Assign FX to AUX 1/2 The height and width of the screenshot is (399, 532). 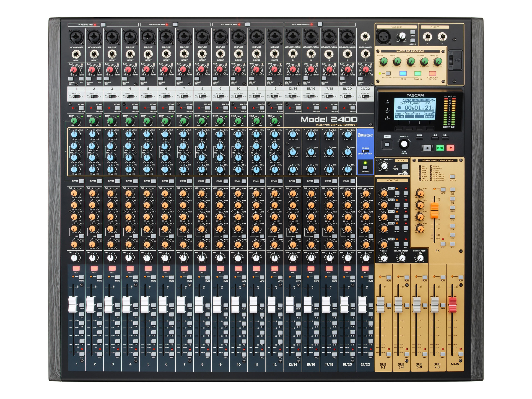[x=452, y=190]
